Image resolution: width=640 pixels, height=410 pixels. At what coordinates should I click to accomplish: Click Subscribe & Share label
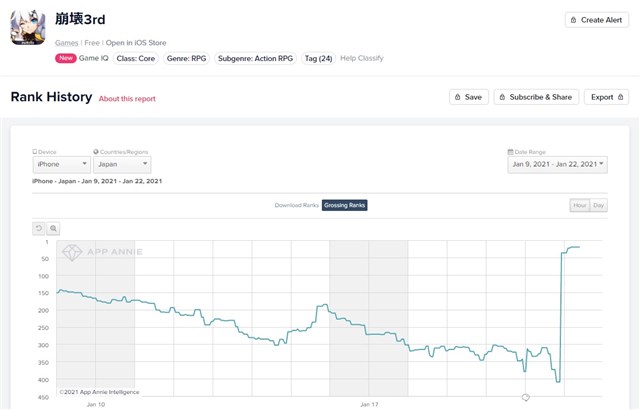pos(541,97)
